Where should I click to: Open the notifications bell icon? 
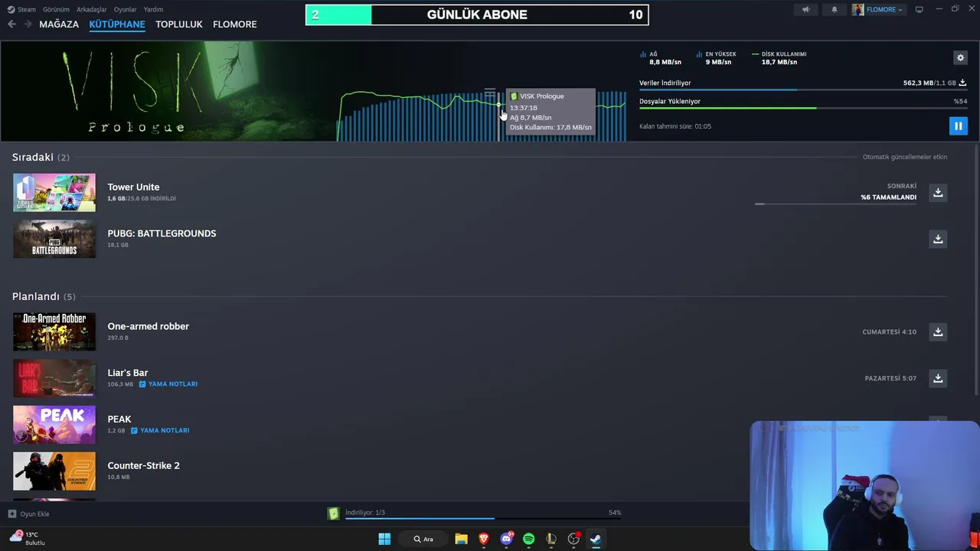(835, 9)
